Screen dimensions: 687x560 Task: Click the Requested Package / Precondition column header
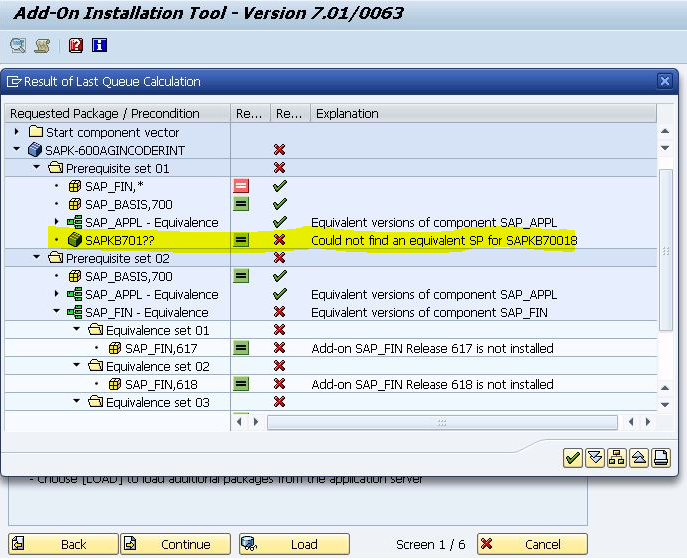(x=117, y=113)
